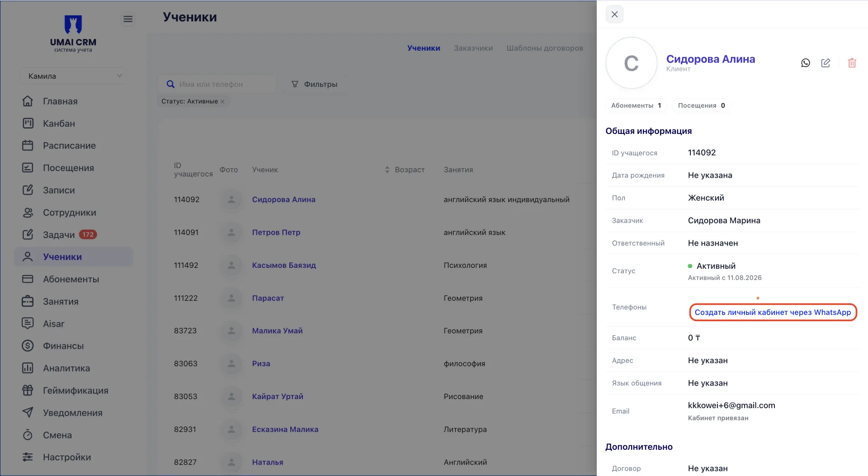Open student link Парасат
Image resolution: width=868 pixels, height=476 pixels.
click(x=268, y=298)
